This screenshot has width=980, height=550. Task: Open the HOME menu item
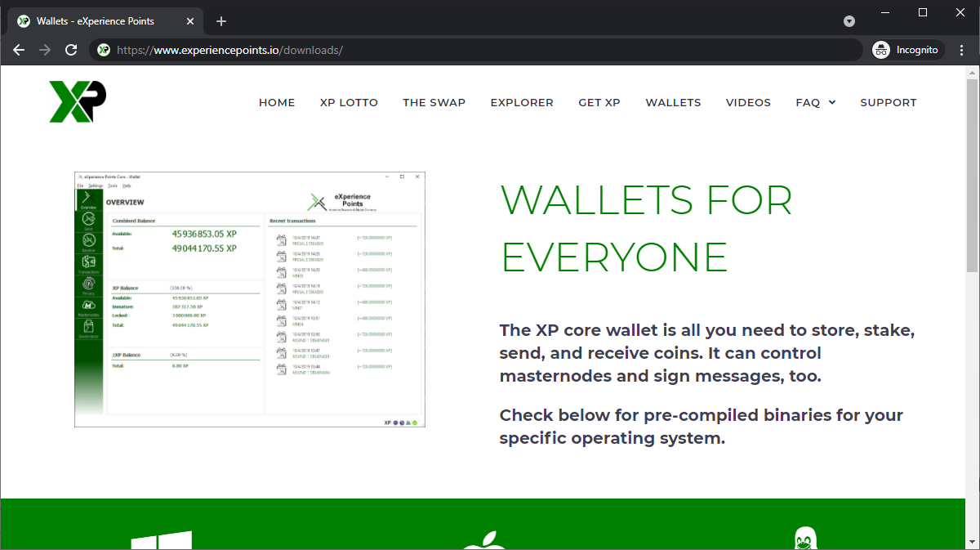click(277, 102)
